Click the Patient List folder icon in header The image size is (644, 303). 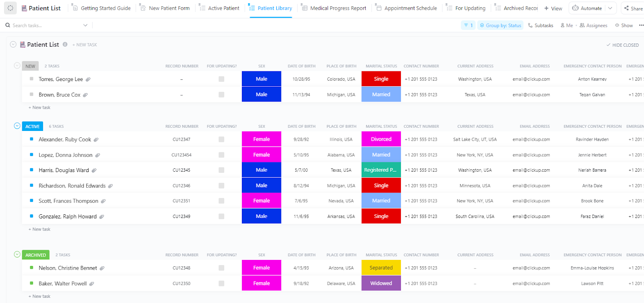pyautogui.click(x=24, y=8)
